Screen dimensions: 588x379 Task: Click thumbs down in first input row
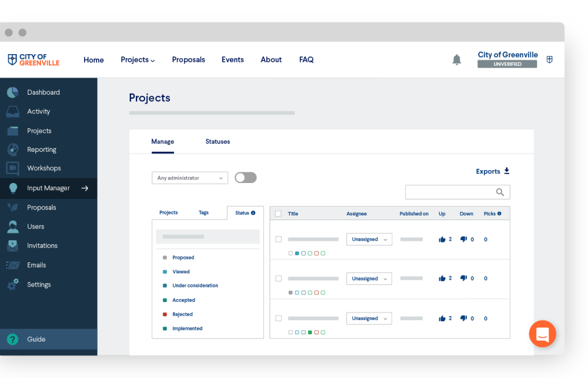(463, 240)
